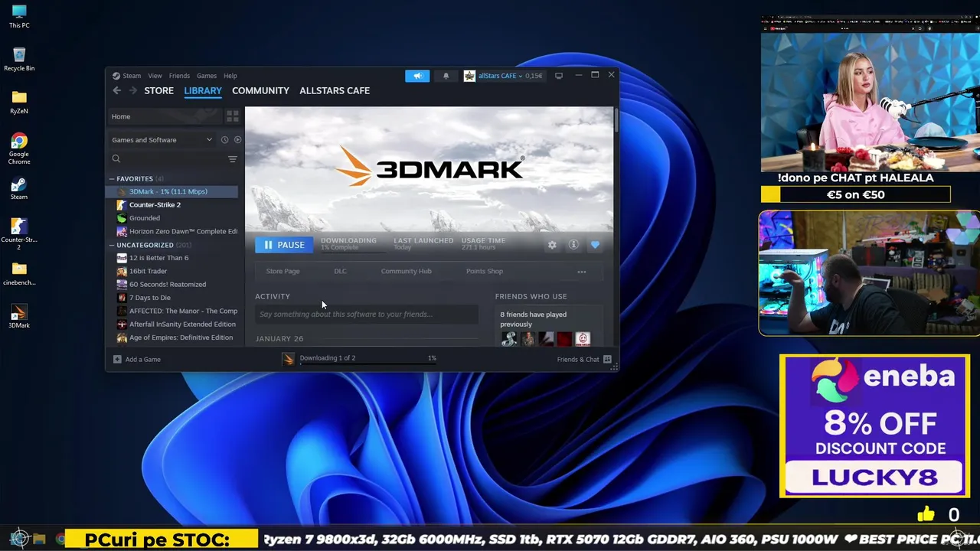The height and width of the screenshot is (551, 980).
Task: Click the library search magnifier icon
Action: tap(116, 159)
